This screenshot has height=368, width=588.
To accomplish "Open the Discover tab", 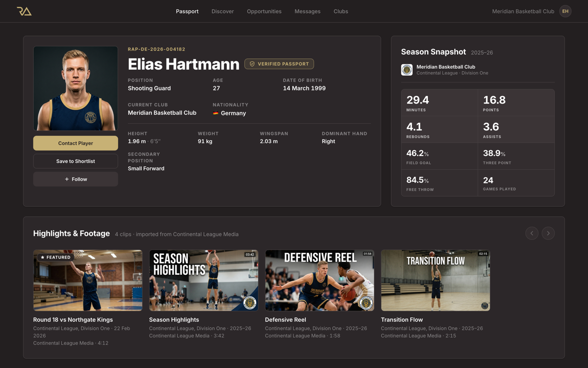I will click(222, 11).
